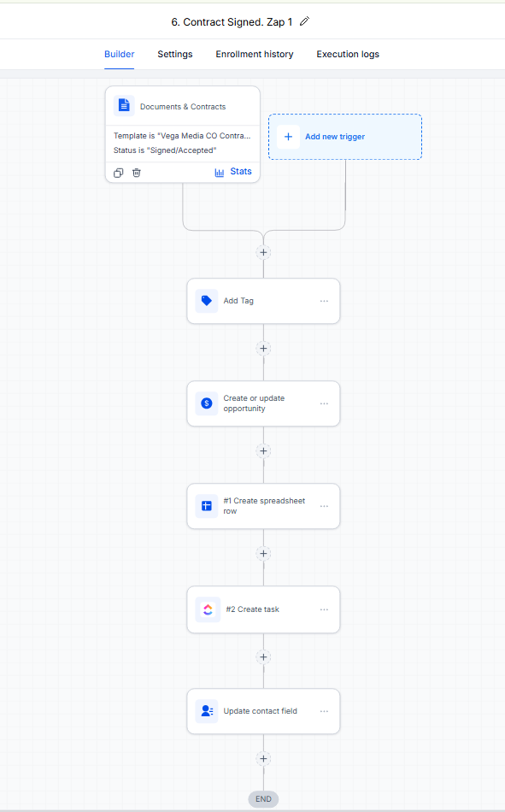
Task: Click the Create spreadsheet row table icon
Action: 206,506
